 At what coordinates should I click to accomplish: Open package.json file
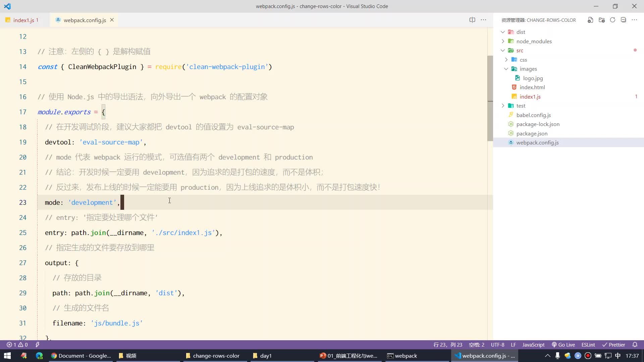(x=532, y=133)
